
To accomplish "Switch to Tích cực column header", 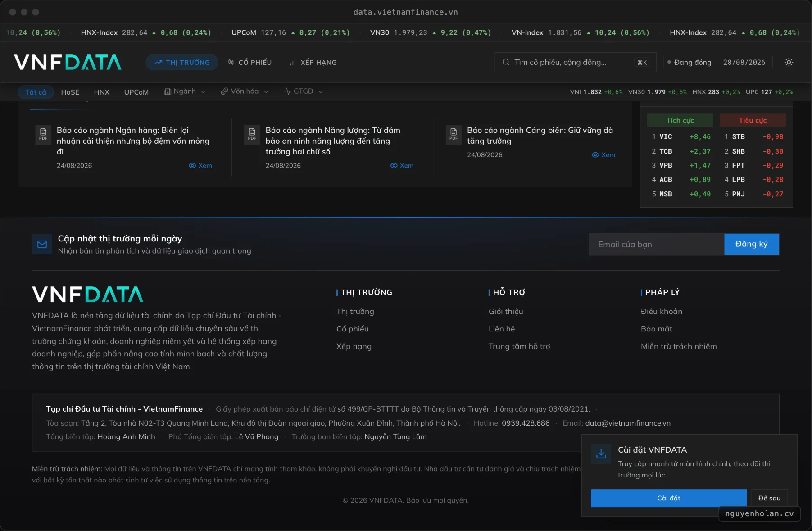I will click(680, 120).
